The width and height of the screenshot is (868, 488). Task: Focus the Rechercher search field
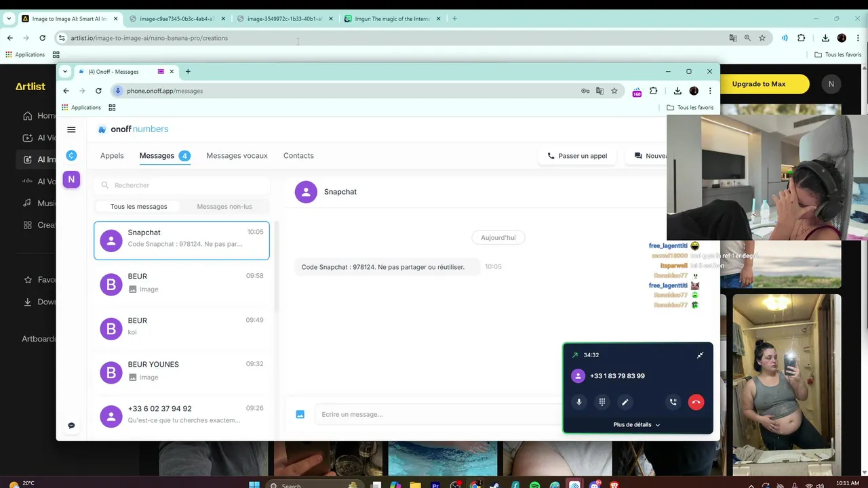pos(182,185)
